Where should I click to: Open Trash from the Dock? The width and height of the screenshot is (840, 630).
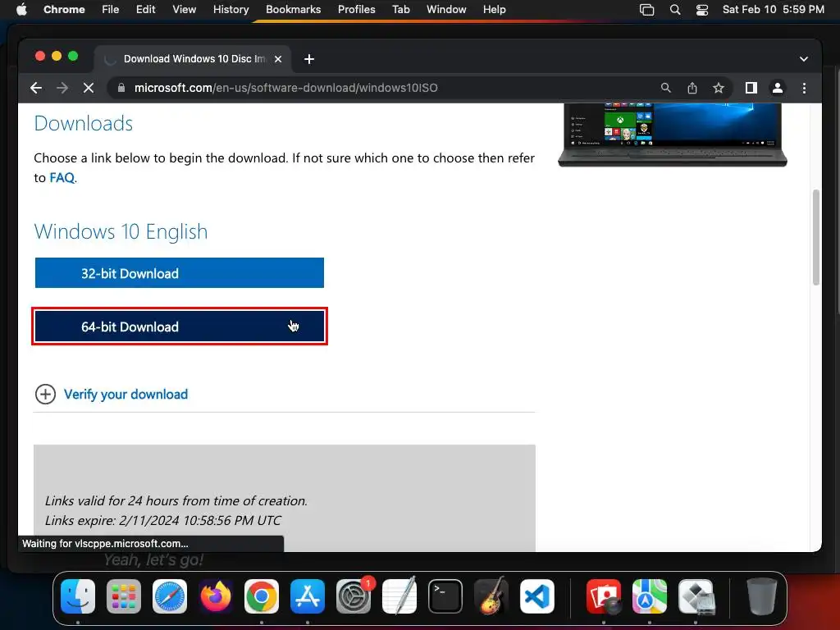click(761, 596)
